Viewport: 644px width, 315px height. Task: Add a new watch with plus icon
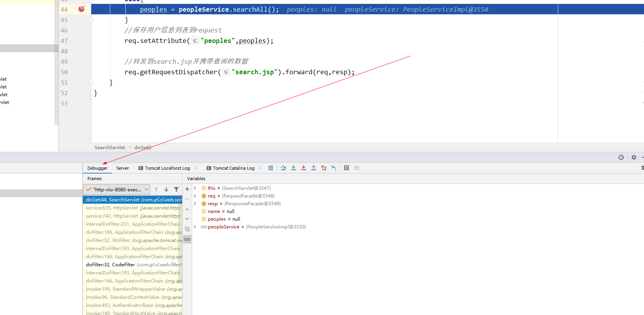187,189
